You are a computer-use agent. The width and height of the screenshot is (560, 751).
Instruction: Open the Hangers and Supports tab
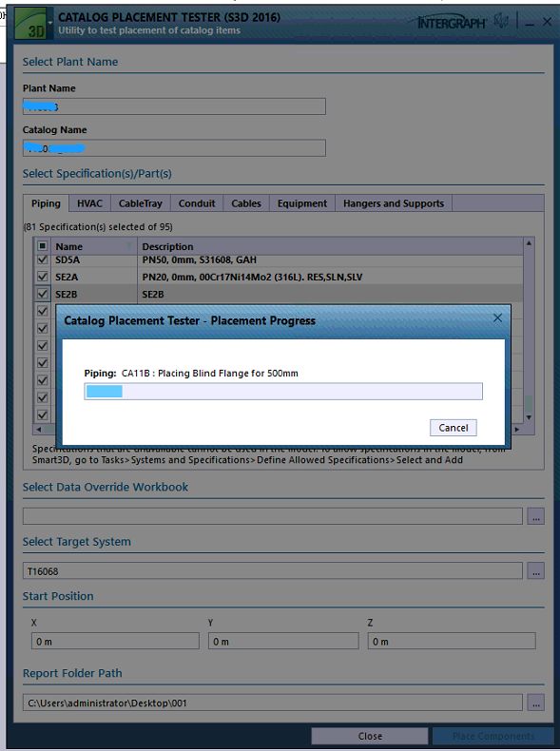pos(394,203)
